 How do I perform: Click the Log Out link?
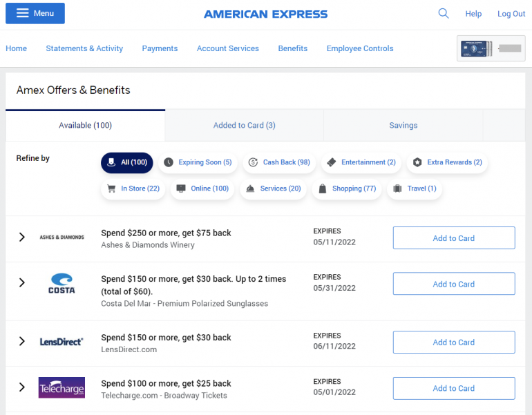511,14
